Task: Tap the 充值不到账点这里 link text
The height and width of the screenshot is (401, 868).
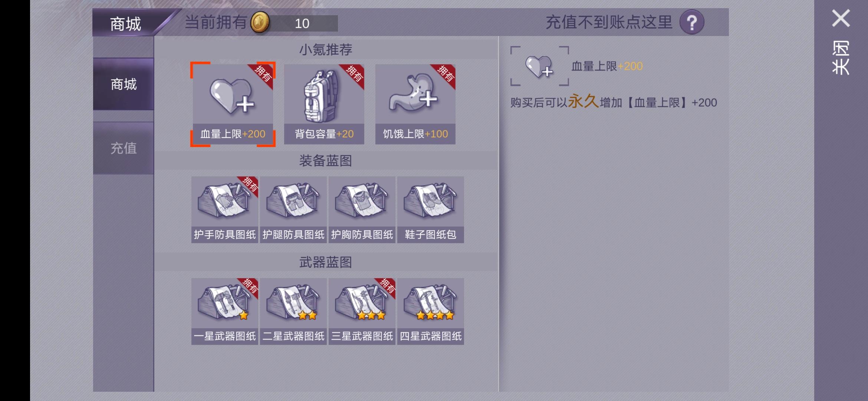Action: coord(609,22)
